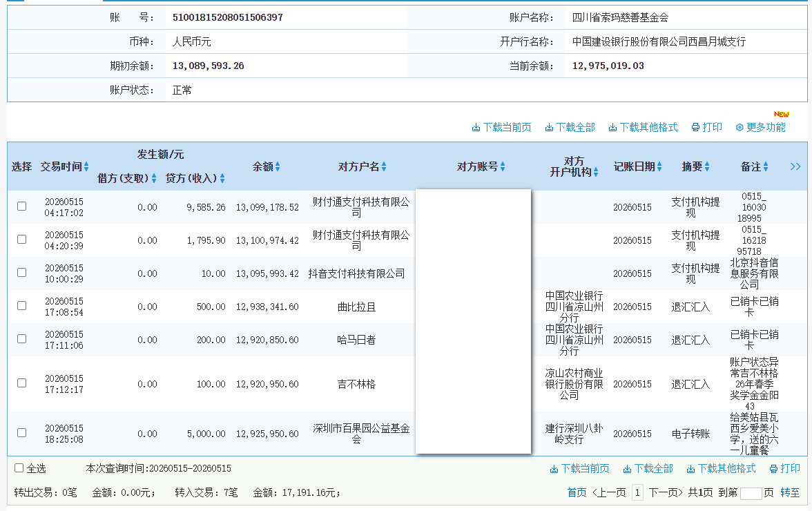Click the top 下载全部 download link
The width and height of the screenshot is (812, 511).
570,127
